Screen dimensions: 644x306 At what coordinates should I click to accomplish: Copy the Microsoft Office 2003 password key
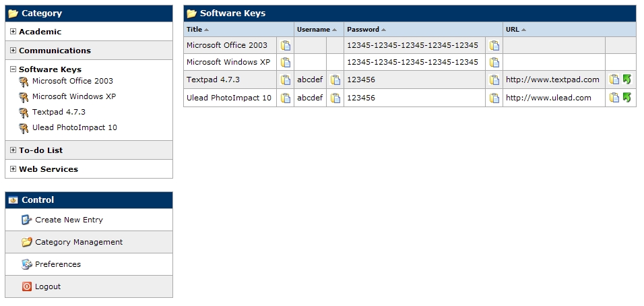click(494, 46)
